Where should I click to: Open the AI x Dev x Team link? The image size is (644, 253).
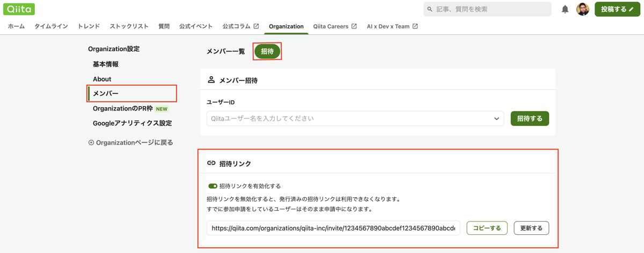click(x=392, y=26)
